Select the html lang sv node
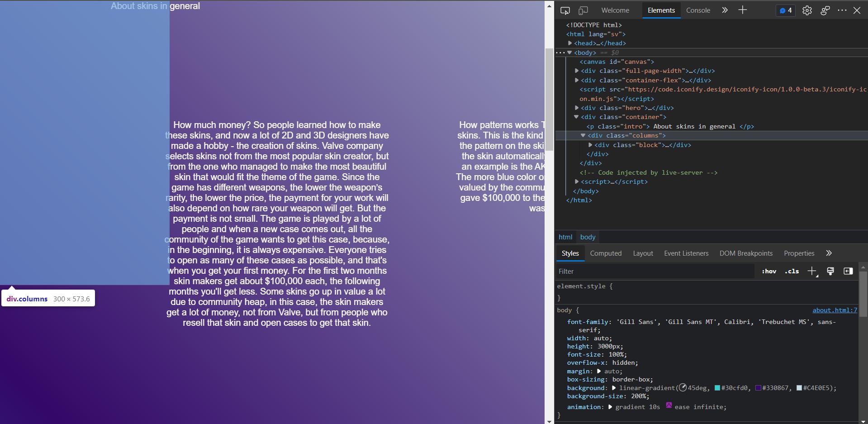Viewport: 868px width, 424px height. [x=596, y=34]
